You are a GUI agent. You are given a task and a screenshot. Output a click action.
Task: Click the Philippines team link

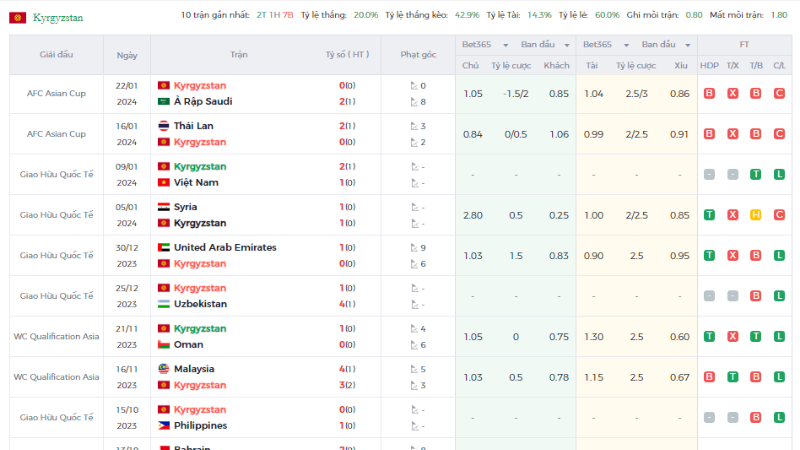click(x=201, y=426)
